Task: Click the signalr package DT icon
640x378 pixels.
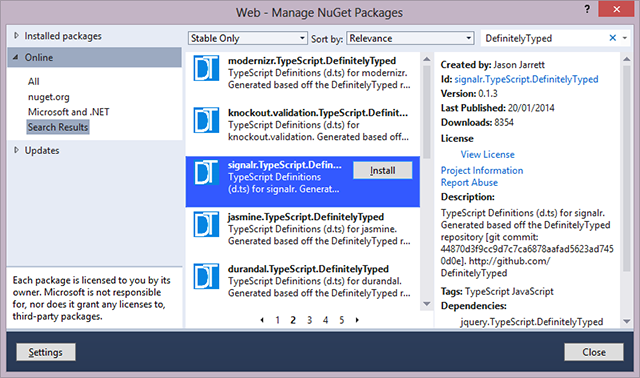Action: (206, 172)
